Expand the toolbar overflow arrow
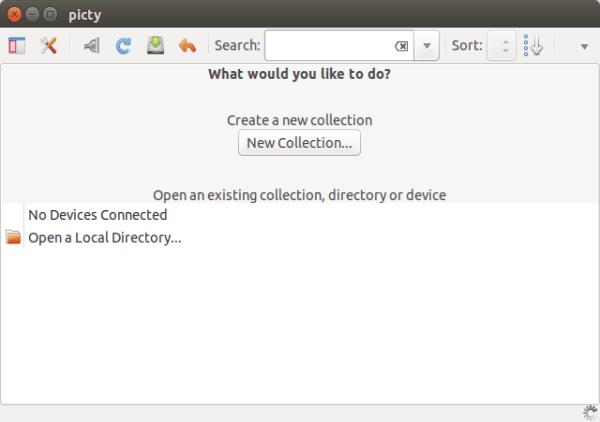 [584, 46]
